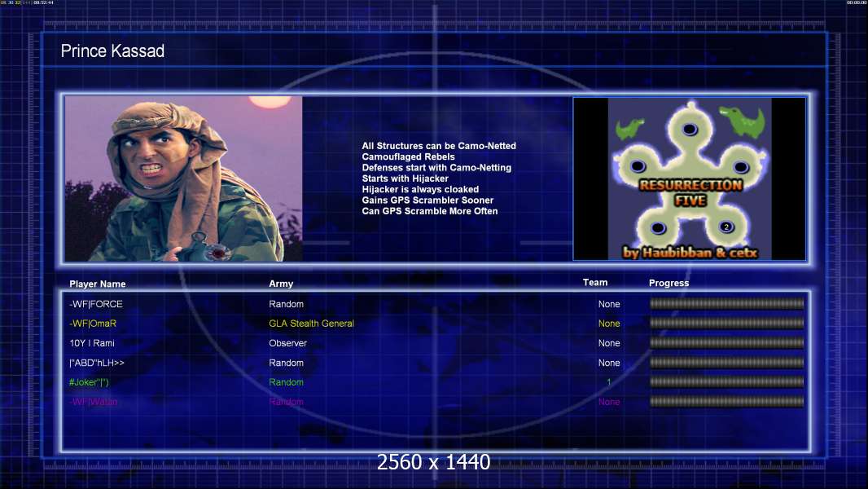The image size is (868, 489).
Task: Click Random army for -WF|FORCE
Action: click(x=286, y=304)
